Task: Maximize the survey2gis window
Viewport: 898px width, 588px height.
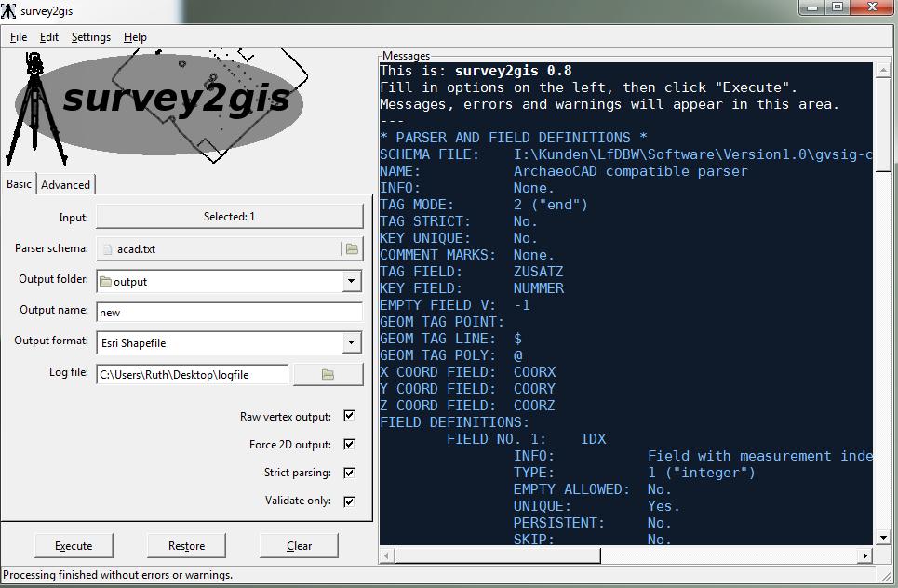Action: click(x=838, y=7)
